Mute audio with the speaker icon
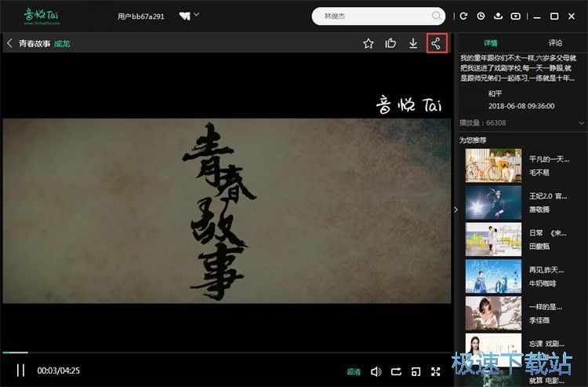Viewport: 588px width, 387px height. (376, 371)
